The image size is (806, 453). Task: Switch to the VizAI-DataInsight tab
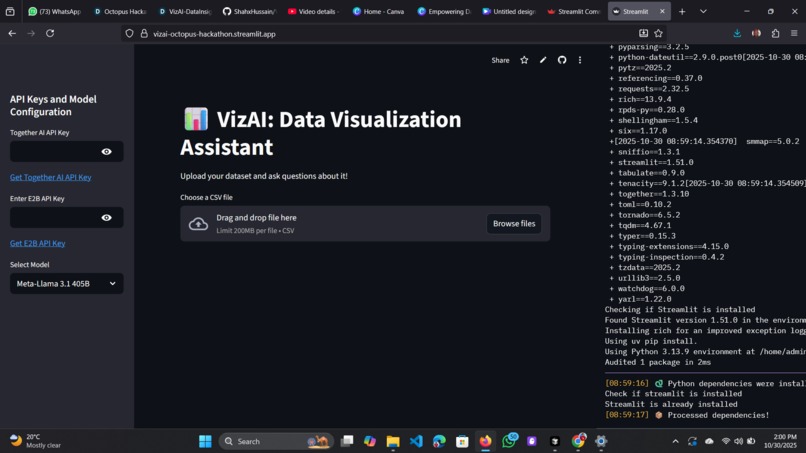pos(186,11)
